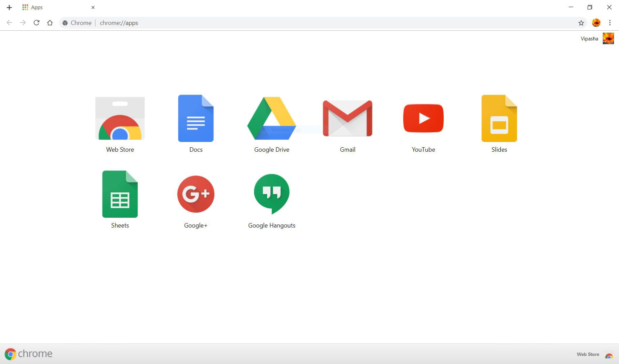Go forward with the forward arrow
Image resolution: width=619 pixels, height=364 pixels.
(x=23, y=23)
